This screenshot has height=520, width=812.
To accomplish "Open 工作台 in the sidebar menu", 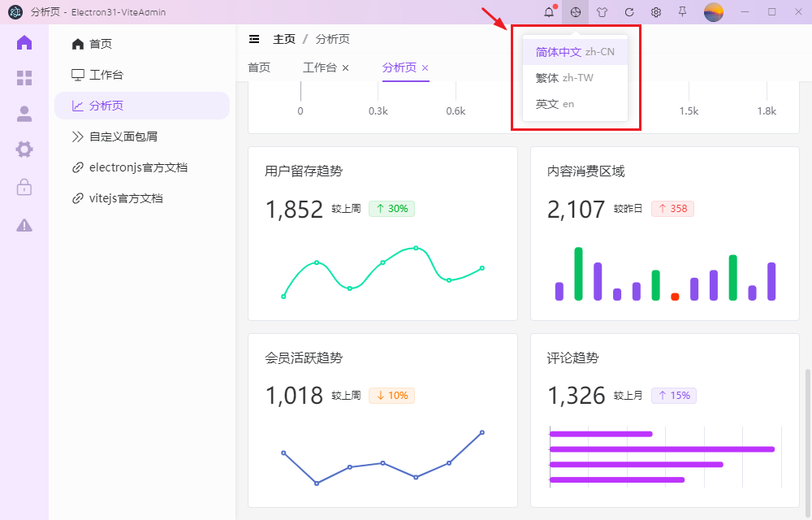I will 142,75.
